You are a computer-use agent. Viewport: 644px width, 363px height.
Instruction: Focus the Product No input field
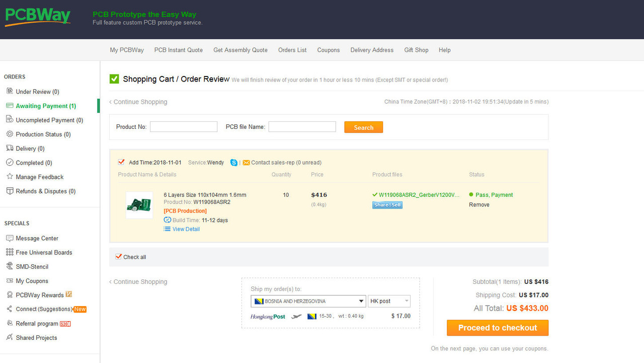click(184, 127)
